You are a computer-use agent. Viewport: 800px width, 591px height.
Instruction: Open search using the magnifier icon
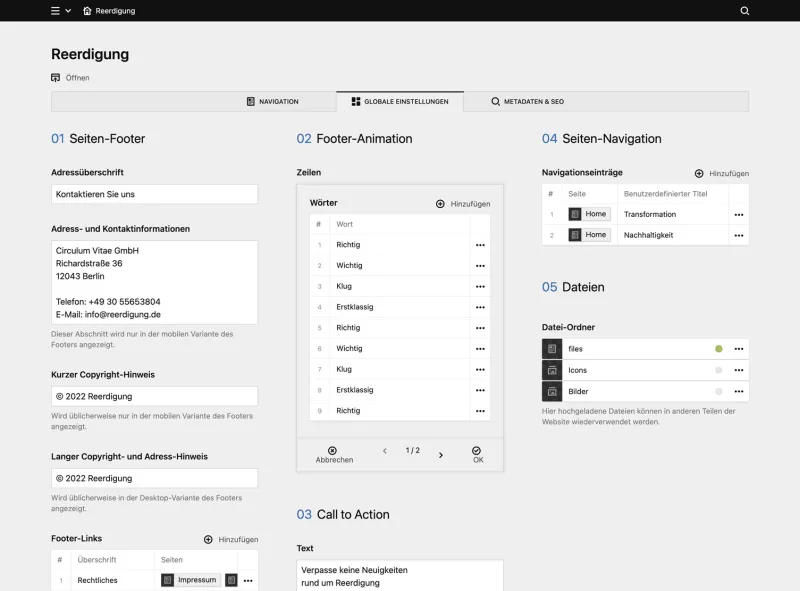click(x=744, y=11)
